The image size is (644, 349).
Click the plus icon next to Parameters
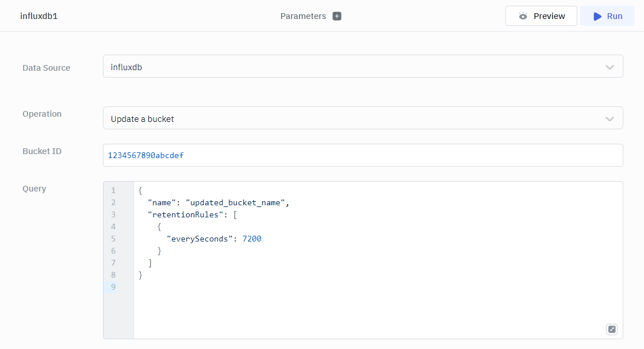[x=337, y=16]
